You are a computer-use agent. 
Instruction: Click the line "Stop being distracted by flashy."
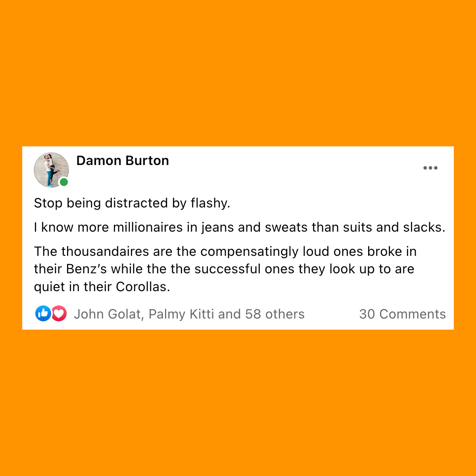132,203
